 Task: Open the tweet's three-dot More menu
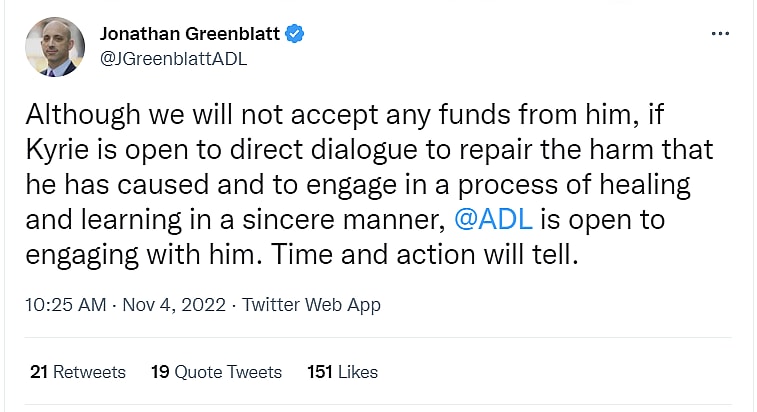[719, 34]
